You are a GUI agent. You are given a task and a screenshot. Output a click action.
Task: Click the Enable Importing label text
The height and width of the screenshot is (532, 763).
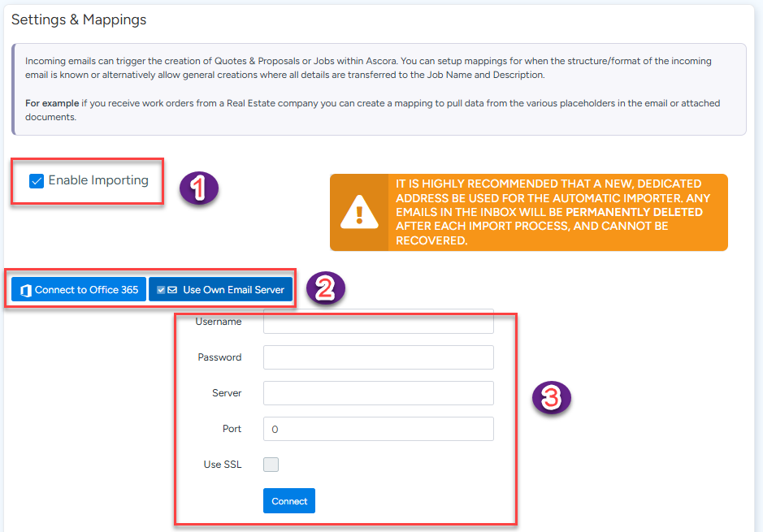click(x=98, y=180)
